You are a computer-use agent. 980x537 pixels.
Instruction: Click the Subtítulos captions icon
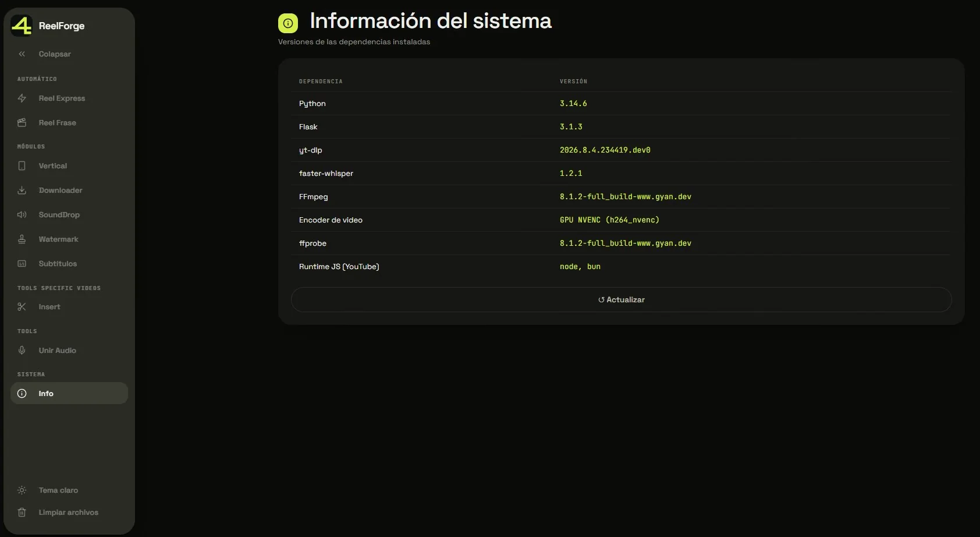(x=22, y=264)
